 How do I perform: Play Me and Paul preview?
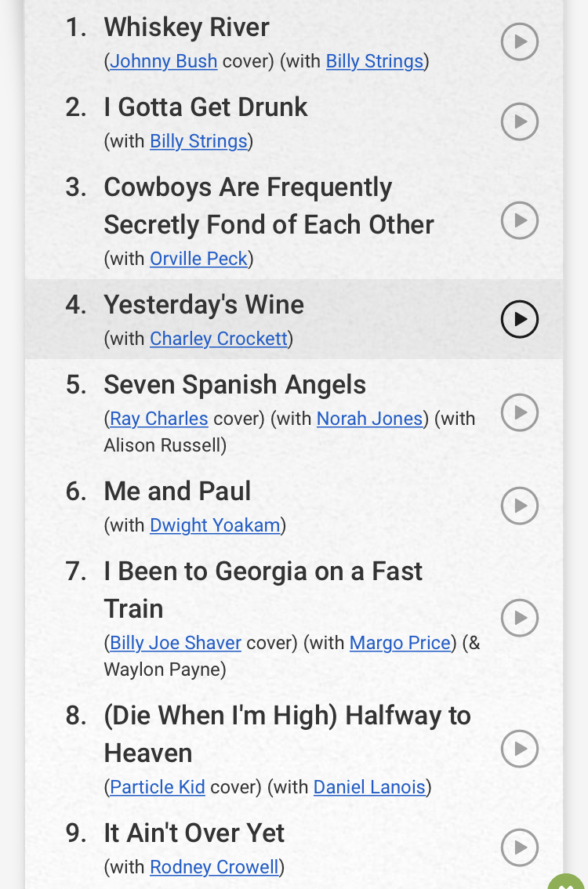pyautogui.click(x=519, y=506)
